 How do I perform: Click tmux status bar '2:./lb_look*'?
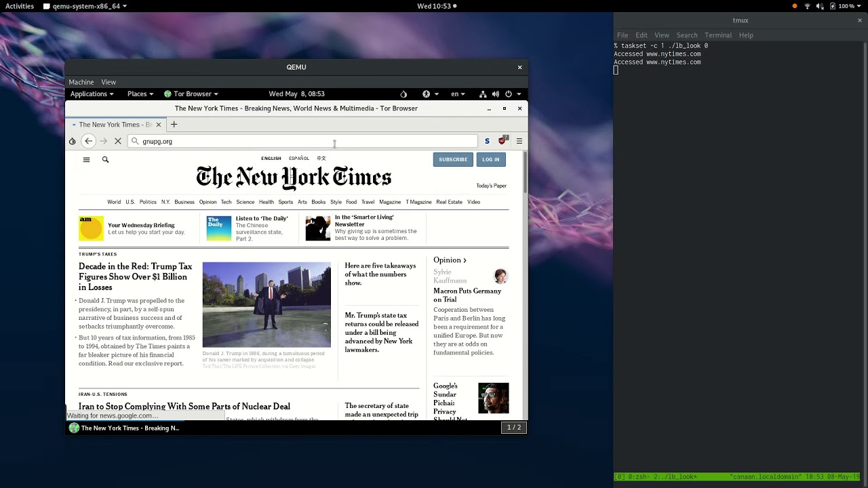coord(675,476)
